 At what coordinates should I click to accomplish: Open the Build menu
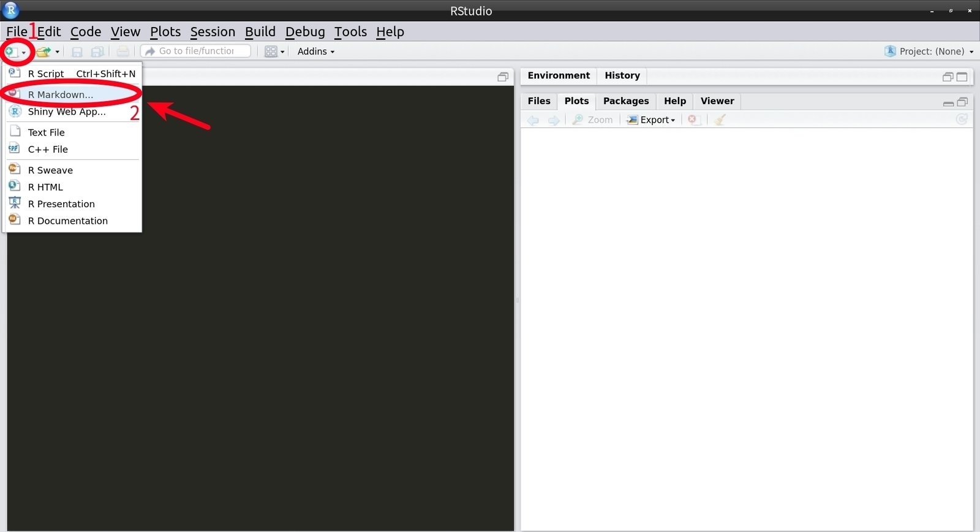click(x=260, y=32)
